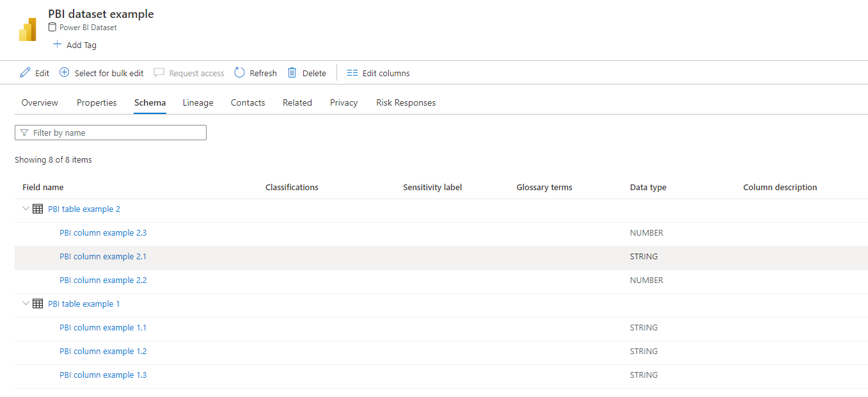Click the Delete button label
The width and height of the screenshot is (868, 397).
pyautogui.click(x=314, y=74)
